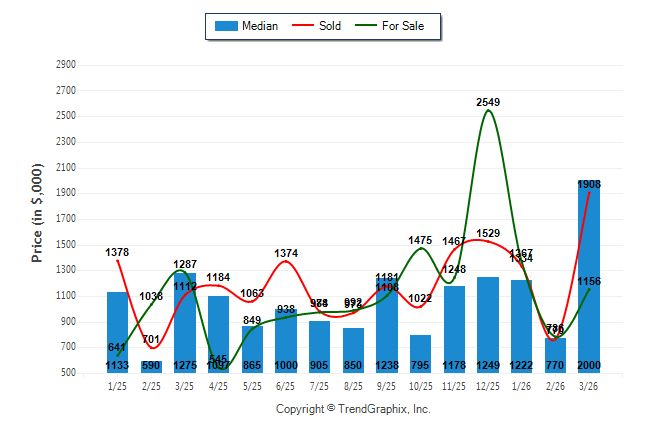Select the 1/25 median bar
Viewport: 646px width, 434px height.
click(117, 332)
